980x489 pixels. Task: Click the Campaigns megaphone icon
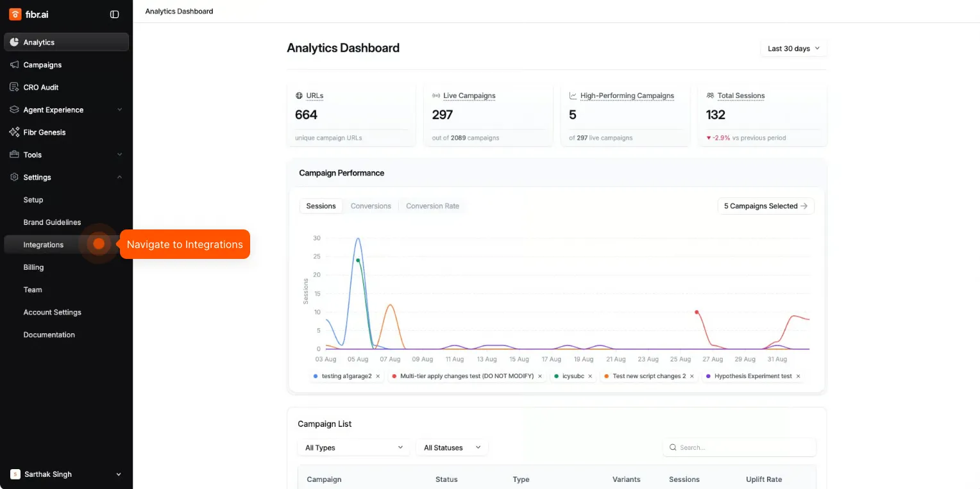click(14, 65)
